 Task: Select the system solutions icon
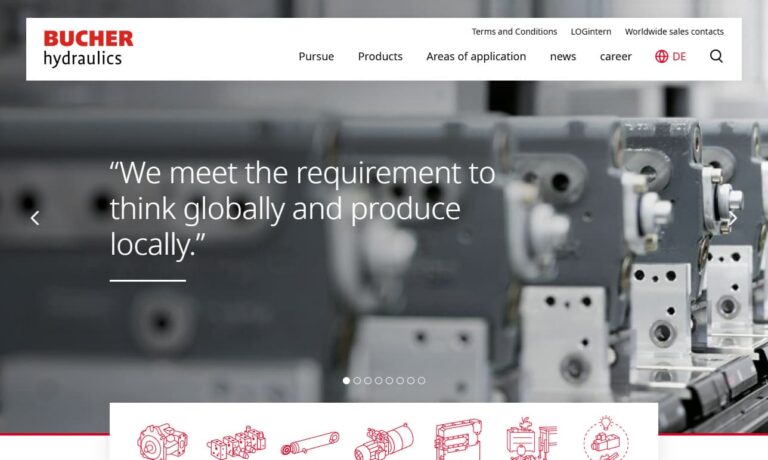point(531,438)
